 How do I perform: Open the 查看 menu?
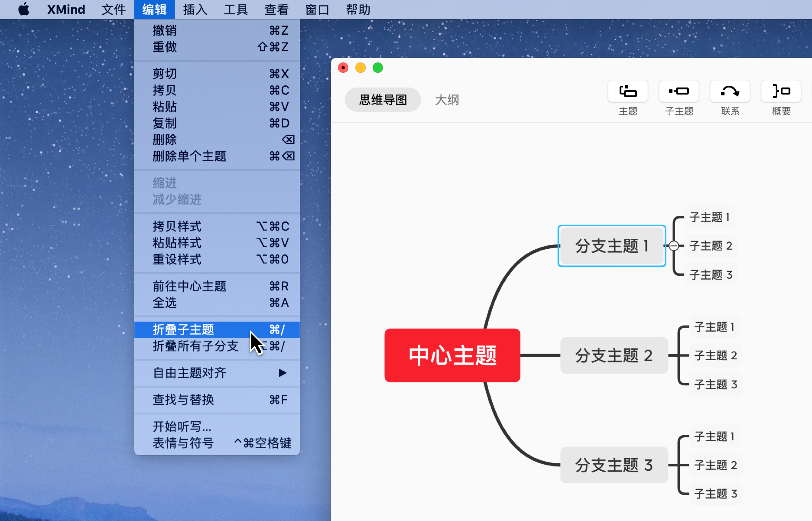click(x=276, y=9)
